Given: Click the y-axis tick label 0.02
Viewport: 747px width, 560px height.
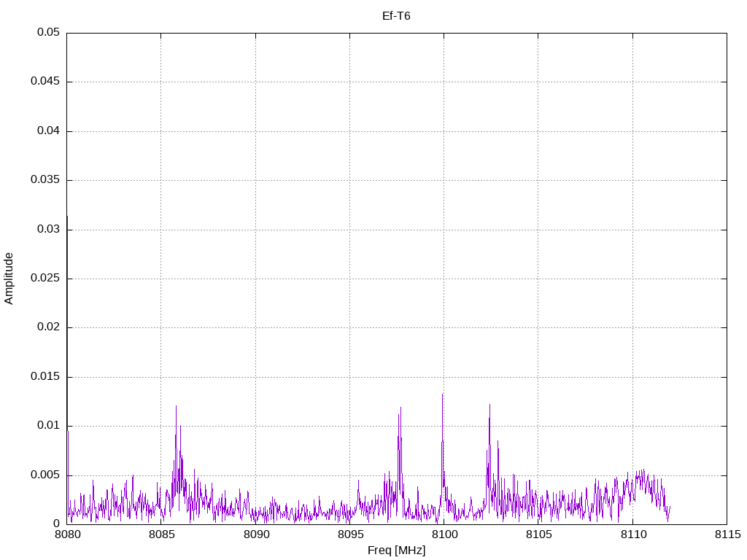Looking at the screenshot, I should point(48,327).
